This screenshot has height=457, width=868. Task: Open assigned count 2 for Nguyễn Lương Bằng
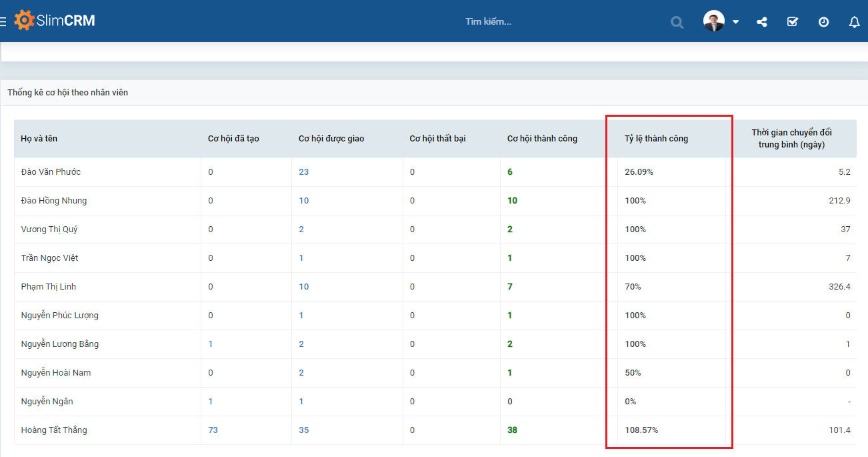(x=301, y=344)
